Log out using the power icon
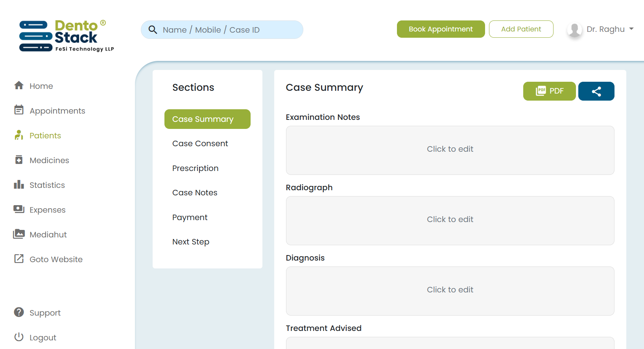This screenshot has width=644, height=349. (19, 337)
